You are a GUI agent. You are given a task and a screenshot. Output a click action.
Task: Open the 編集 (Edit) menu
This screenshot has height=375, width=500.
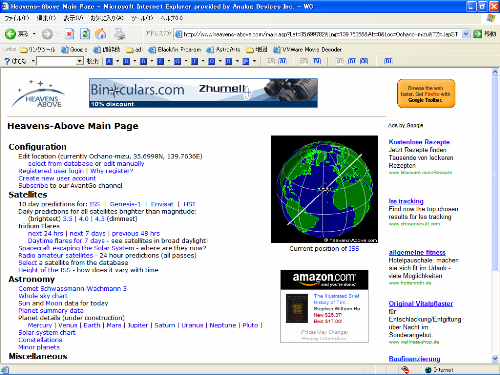(46, 18)
